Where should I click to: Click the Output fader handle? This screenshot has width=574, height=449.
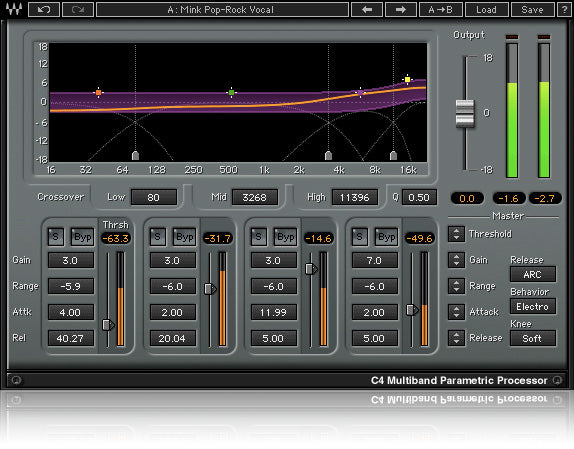(465, 113)
